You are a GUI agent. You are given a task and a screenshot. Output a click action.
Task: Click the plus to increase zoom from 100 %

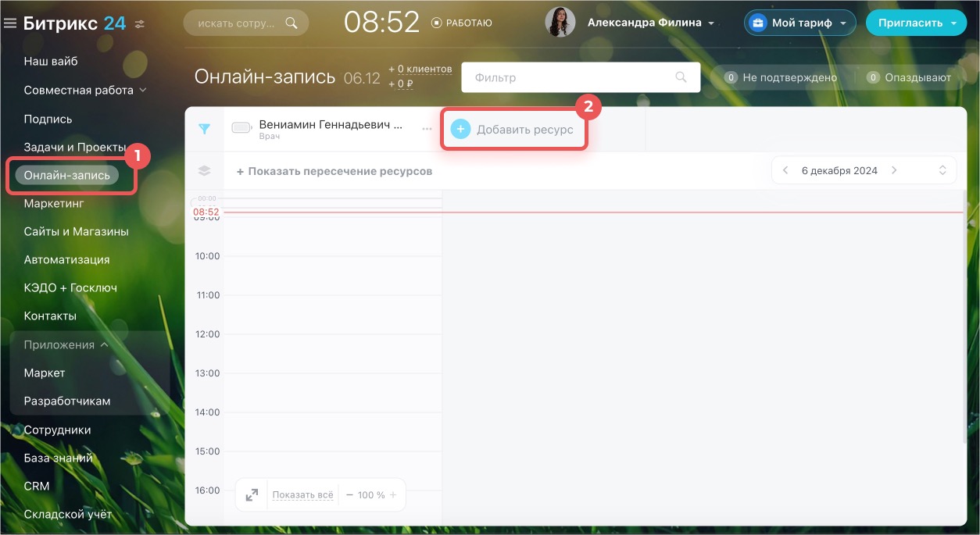tap(393, 495)
